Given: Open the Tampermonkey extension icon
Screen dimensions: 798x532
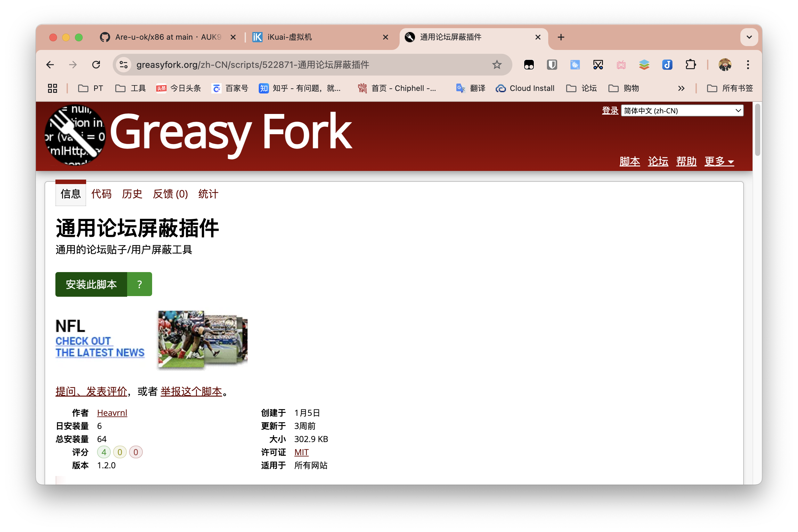Looking at the screenshot, I should tap(529, 65).
